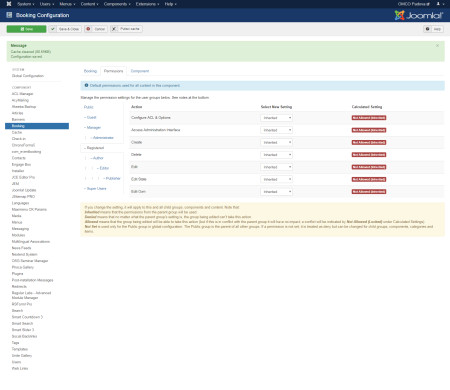The image size is (450, 390).
Task: Open the user account icon menu at top right
Action: (x=440, y=4)
